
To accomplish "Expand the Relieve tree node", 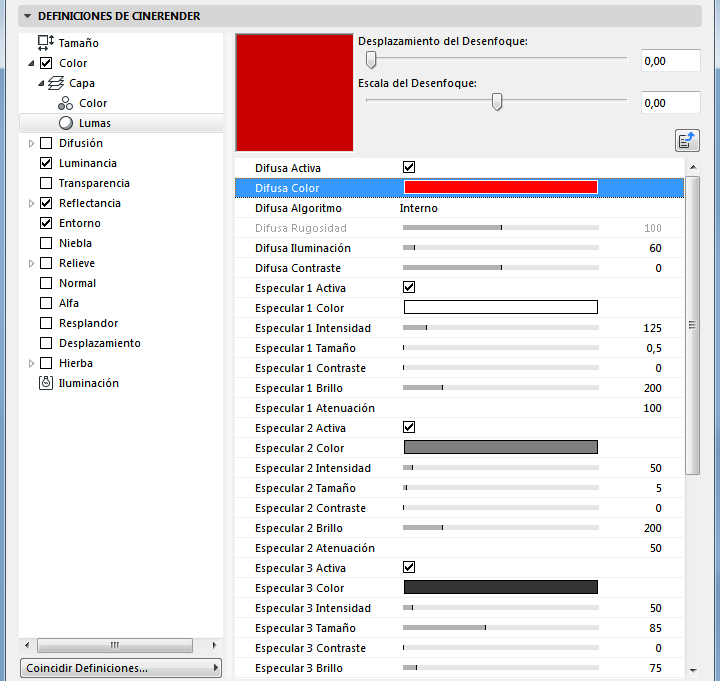I will click(x=31, y=263).
